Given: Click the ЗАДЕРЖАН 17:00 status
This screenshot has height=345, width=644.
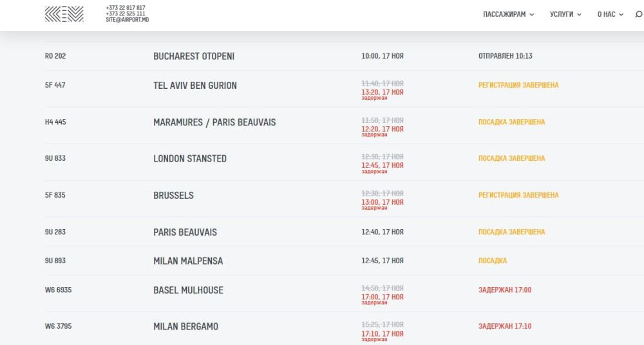Looking at the screenshot, I should click(x=504, y=290).
